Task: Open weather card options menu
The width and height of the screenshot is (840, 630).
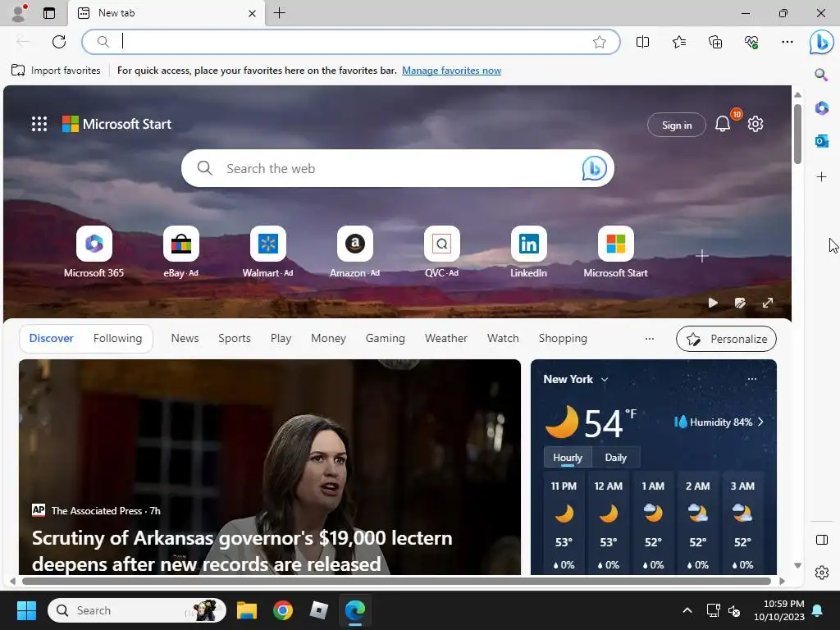Action: tap(751, 379)
